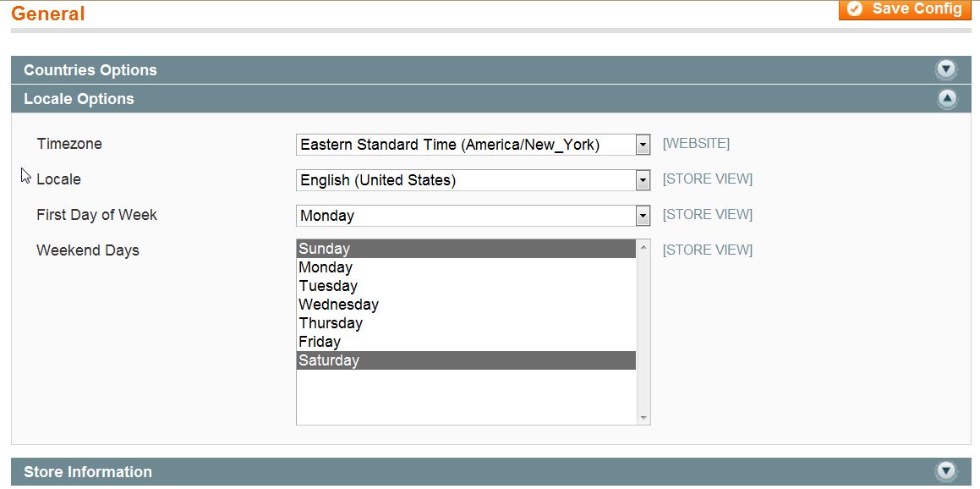The image size is (980, 489).
Task: Click the Weekend Days scrollbar down arrow
Action: point(643,417)
